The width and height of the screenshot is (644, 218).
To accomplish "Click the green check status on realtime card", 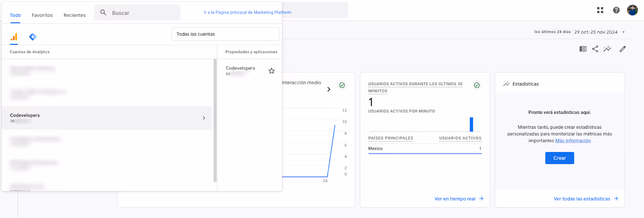I will click(477, 85).
